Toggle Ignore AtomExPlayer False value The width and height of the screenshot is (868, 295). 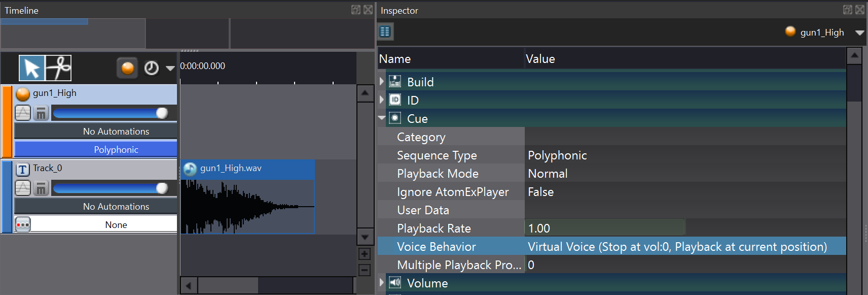685,191
